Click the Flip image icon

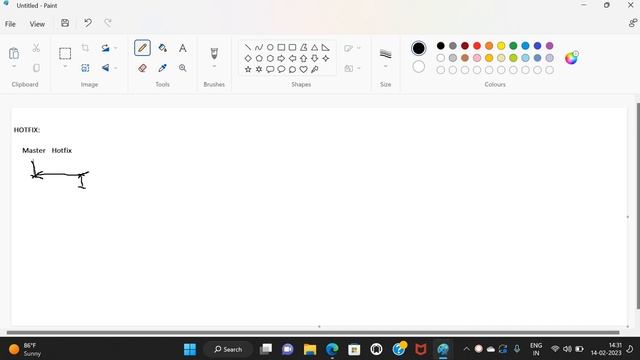[105, 68]
